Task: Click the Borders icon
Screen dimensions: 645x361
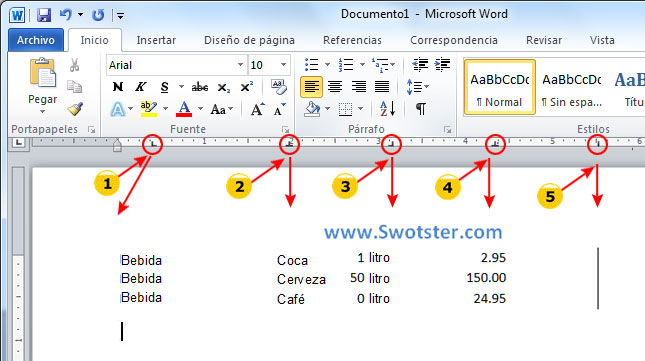Action: [345, 109]
